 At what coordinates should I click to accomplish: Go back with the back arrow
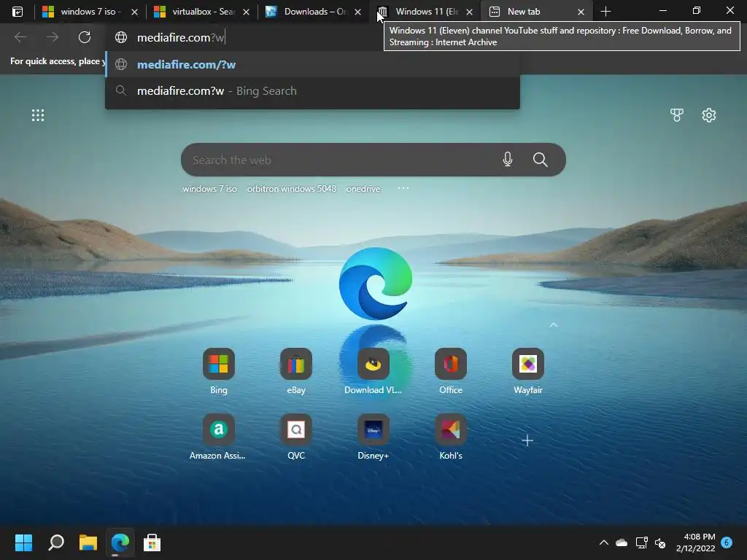[x=20, y=37]
